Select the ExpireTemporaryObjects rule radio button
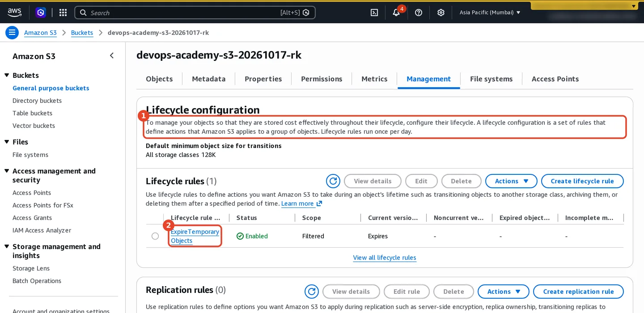Viewport: 644px width, 313px height. point(155,236)
